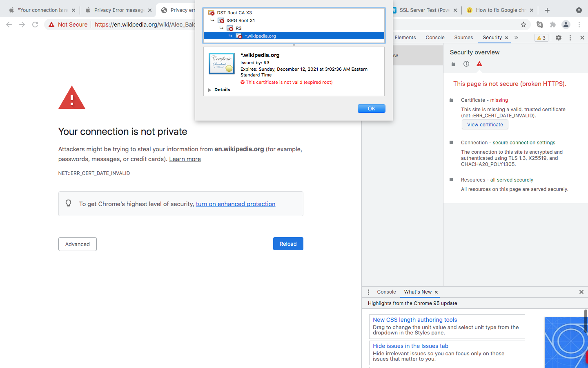Close the "SSL Server Test" browser tab
Viewport: 588px width, 368px height.
(x=455, y=10)
